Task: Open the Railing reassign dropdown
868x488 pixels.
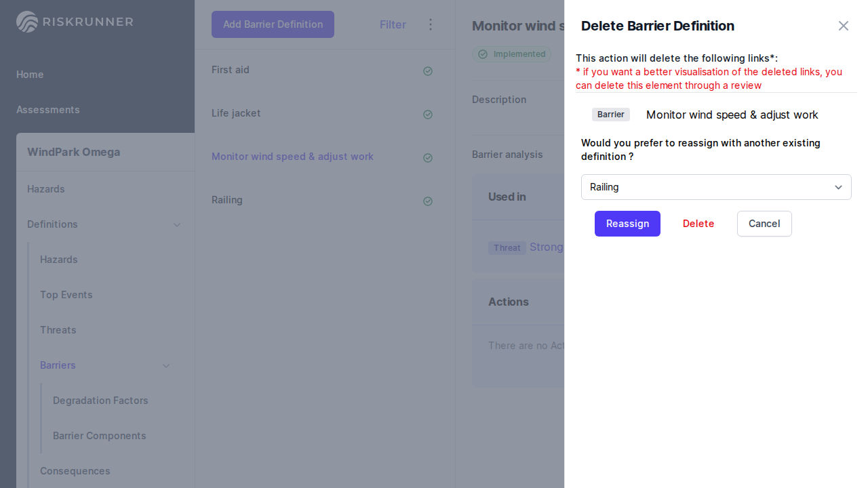Action: [x=715, y=187]
